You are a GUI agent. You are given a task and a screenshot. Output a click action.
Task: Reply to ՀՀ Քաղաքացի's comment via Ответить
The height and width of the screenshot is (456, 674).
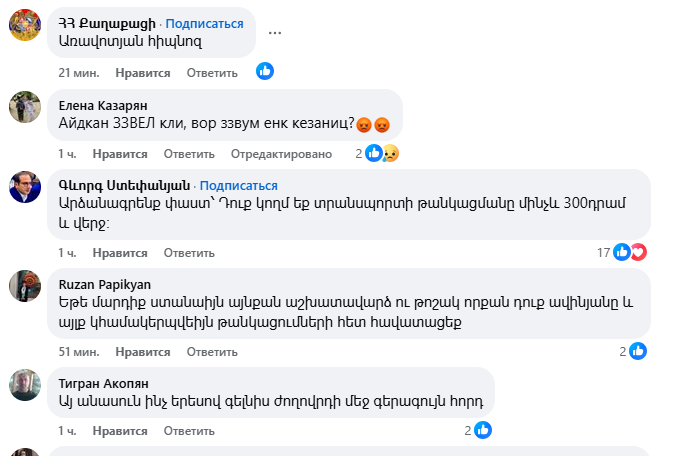[x=212, y=73]
